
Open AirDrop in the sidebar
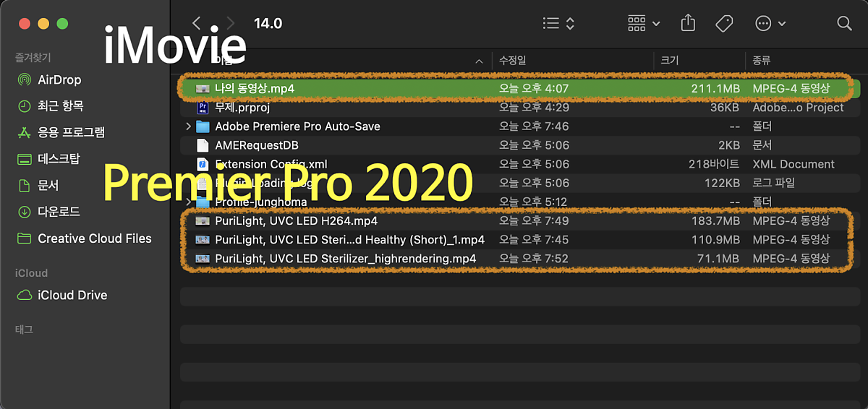[59, 79]
